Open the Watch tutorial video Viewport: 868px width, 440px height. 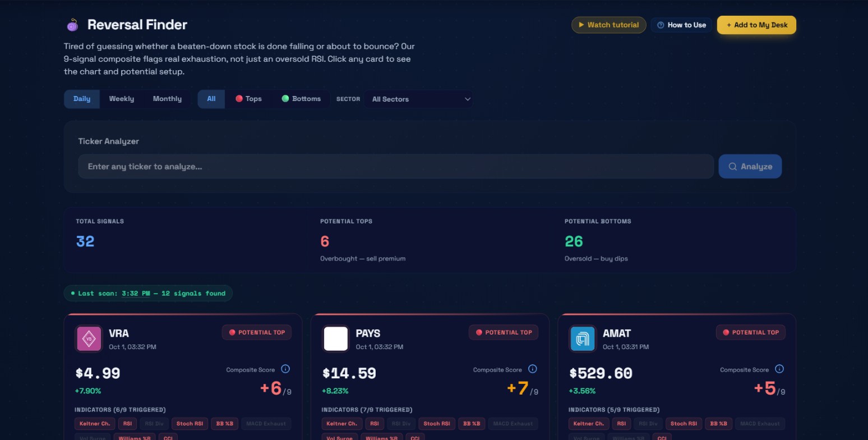[609, 25]
